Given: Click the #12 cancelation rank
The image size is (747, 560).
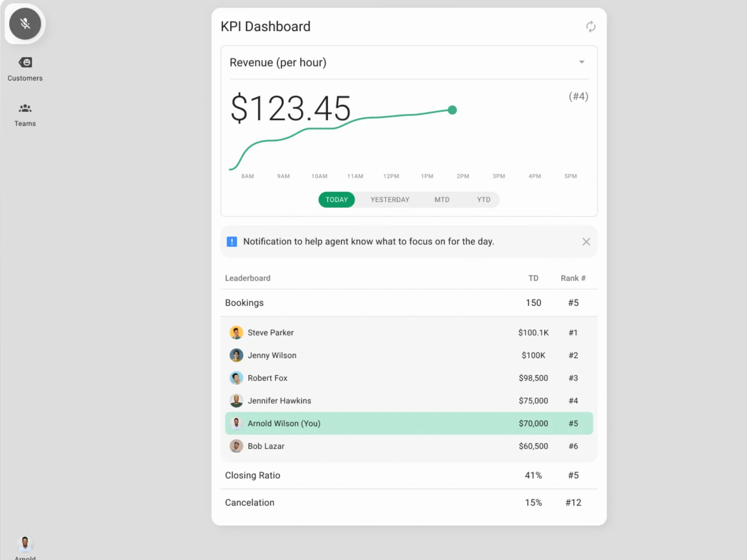Looking at the screenshot, I should tap(573, 503).
